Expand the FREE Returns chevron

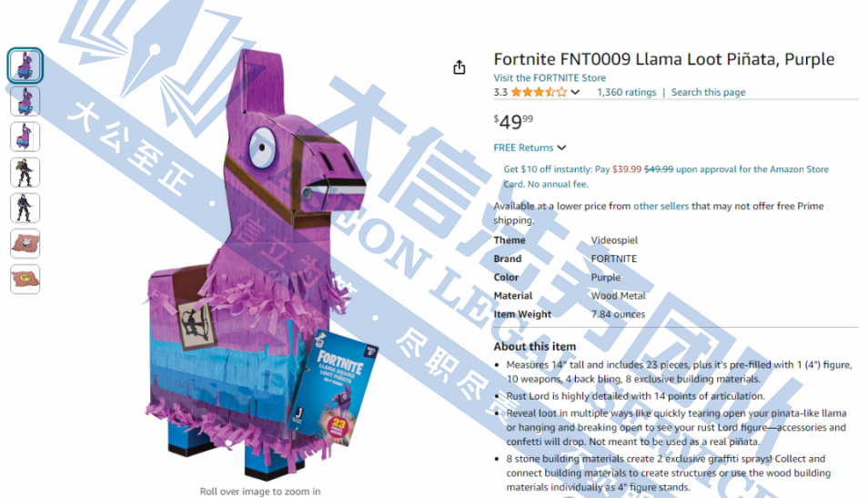[562, 147]
